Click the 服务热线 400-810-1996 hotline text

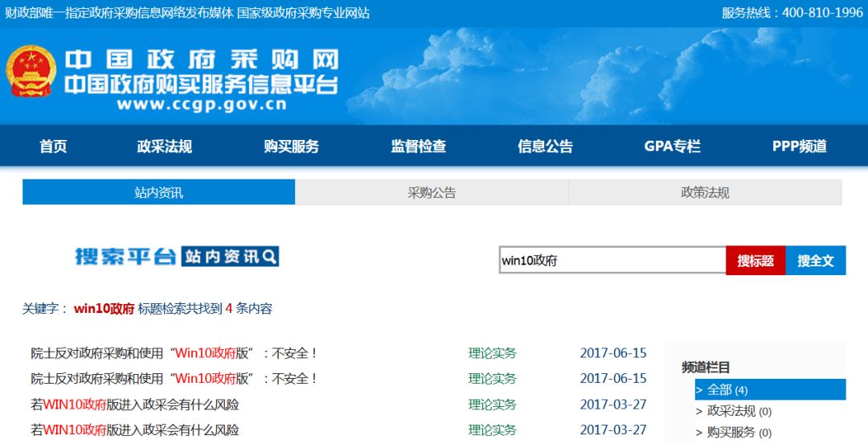[x=792, y=13]
